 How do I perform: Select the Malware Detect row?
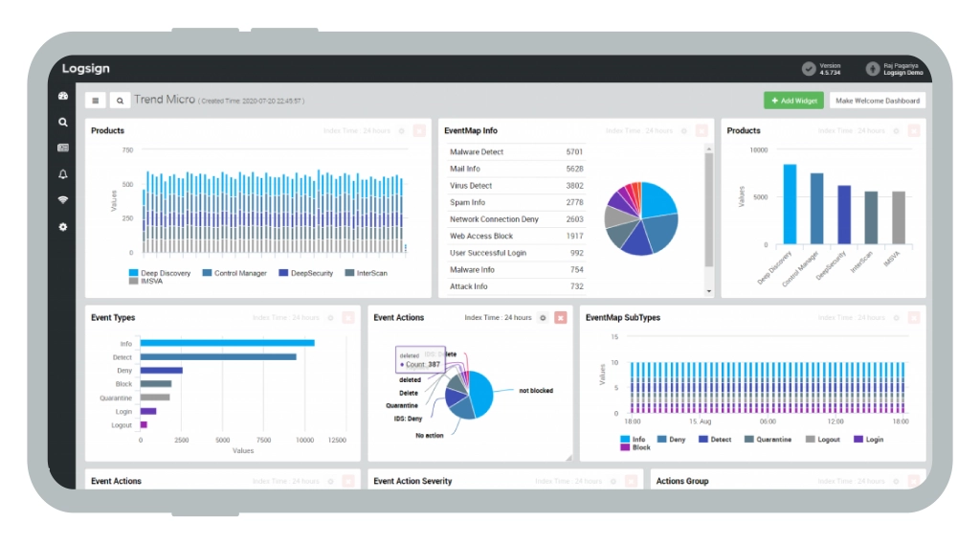[x=516, y=152]
